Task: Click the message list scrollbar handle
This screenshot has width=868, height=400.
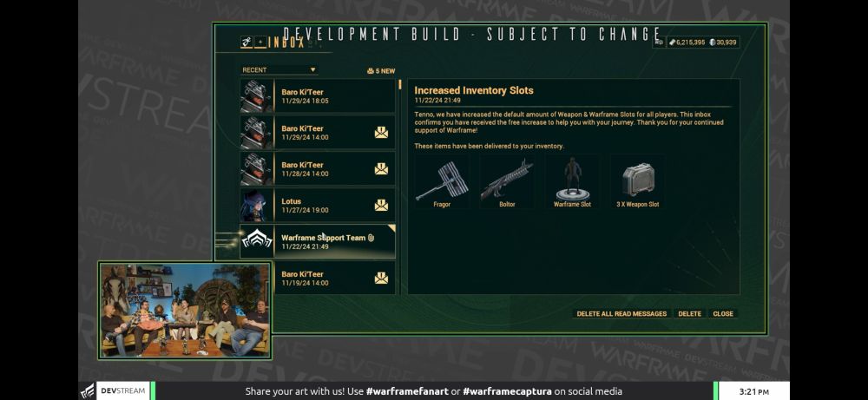Action: click(400, 85)
